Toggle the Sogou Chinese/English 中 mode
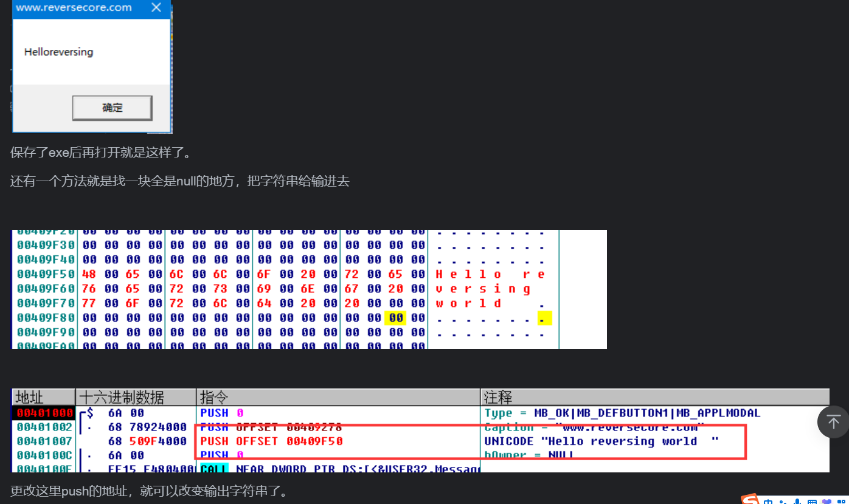Viewport: 849px width, 504px height. [768, 502]
